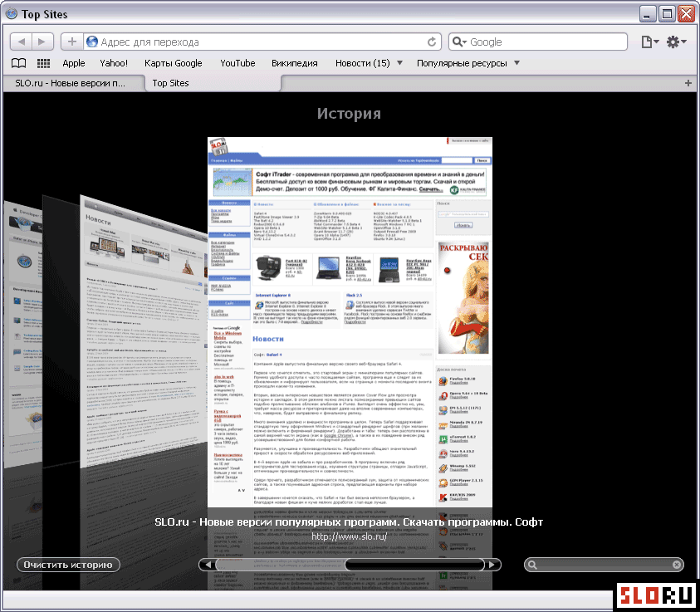Open the http://www.slo.ru/ link
The image size is (700, 612).
[x=349, y=536]
